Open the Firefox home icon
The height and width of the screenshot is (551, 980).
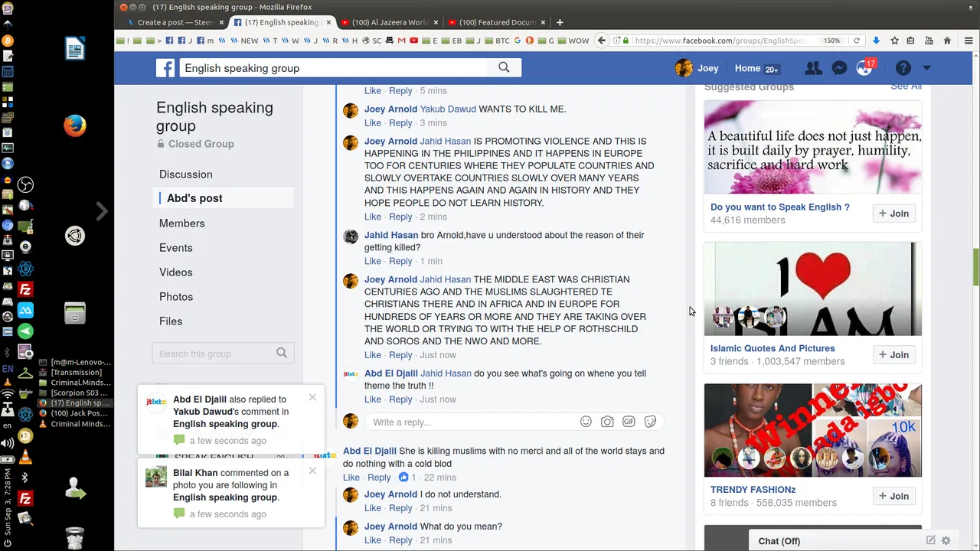pos(947,41)
